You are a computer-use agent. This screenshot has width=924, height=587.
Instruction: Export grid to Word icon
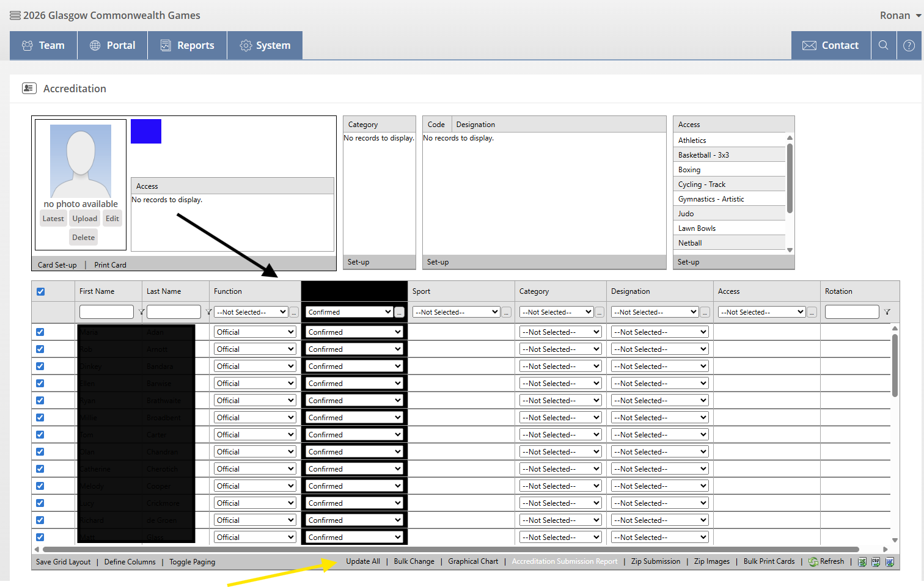pyautogui.click(x=890, y=562)
